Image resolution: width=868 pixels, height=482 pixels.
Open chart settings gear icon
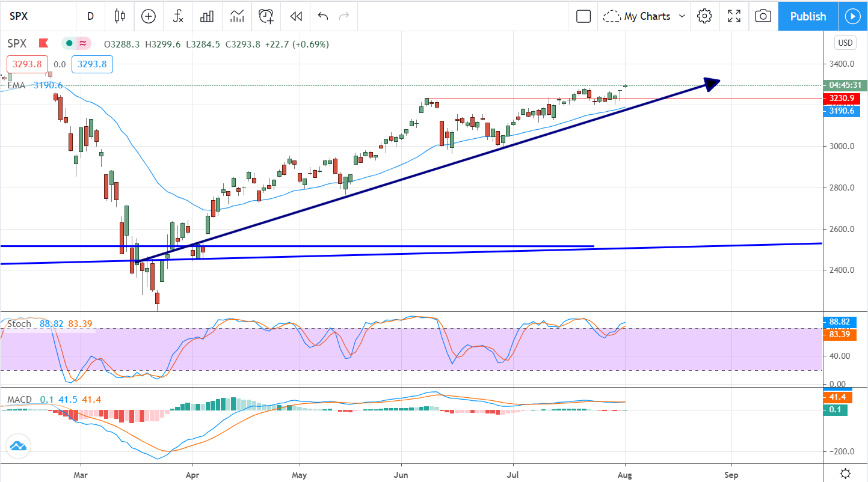pyautogui.click(x=704, y=16)
